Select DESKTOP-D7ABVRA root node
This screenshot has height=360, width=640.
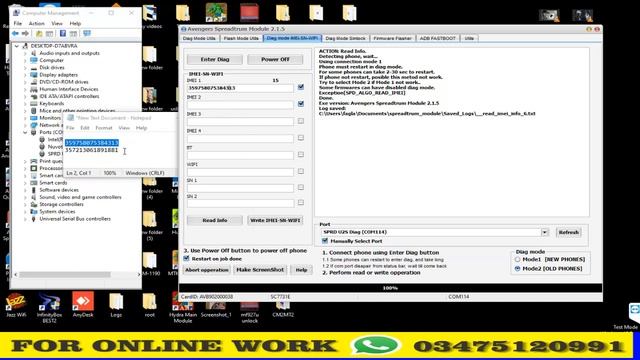coord(54,46)
